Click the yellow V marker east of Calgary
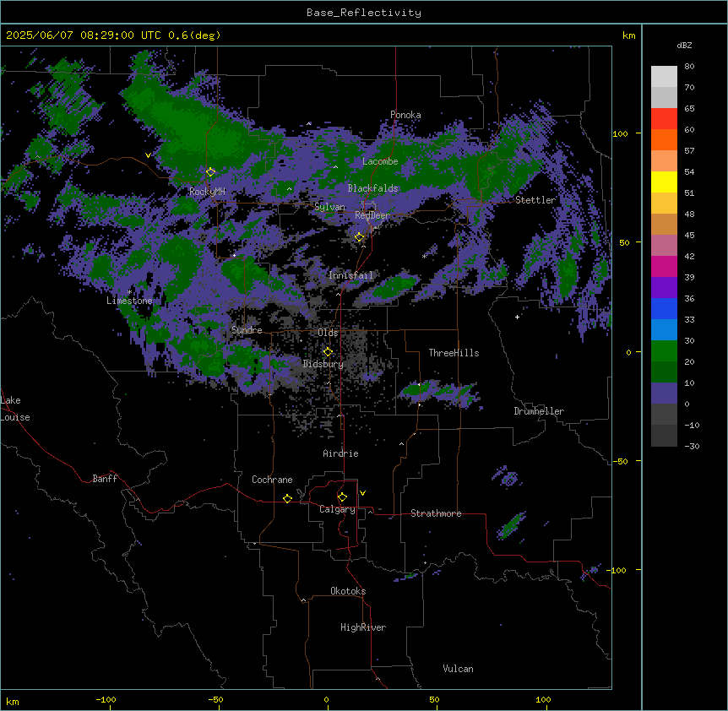This screenshot has height=711, width=728. coord(362,493)
